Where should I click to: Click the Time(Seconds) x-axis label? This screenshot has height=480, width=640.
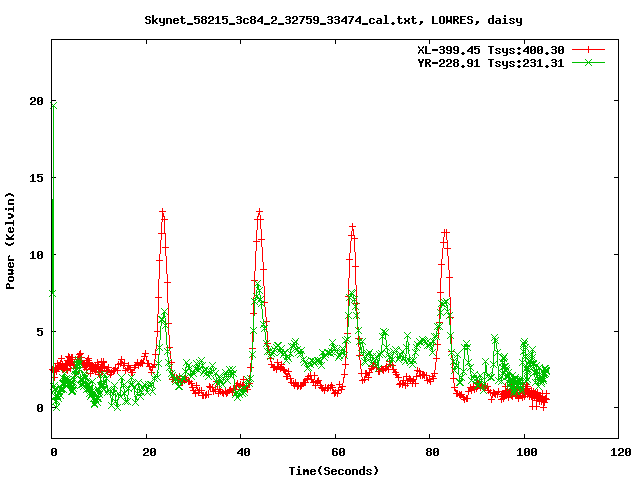[x=334, y=471]
